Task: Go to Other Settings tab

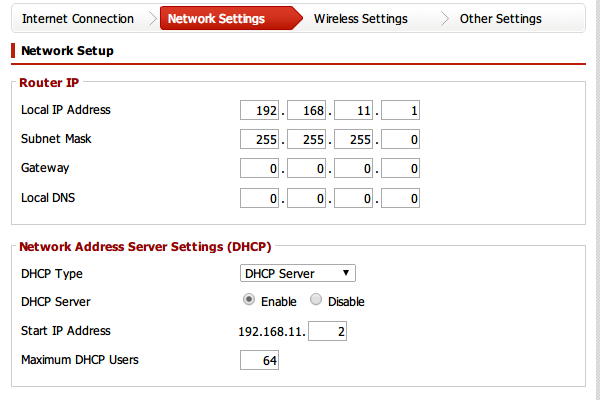Action: 500,19
